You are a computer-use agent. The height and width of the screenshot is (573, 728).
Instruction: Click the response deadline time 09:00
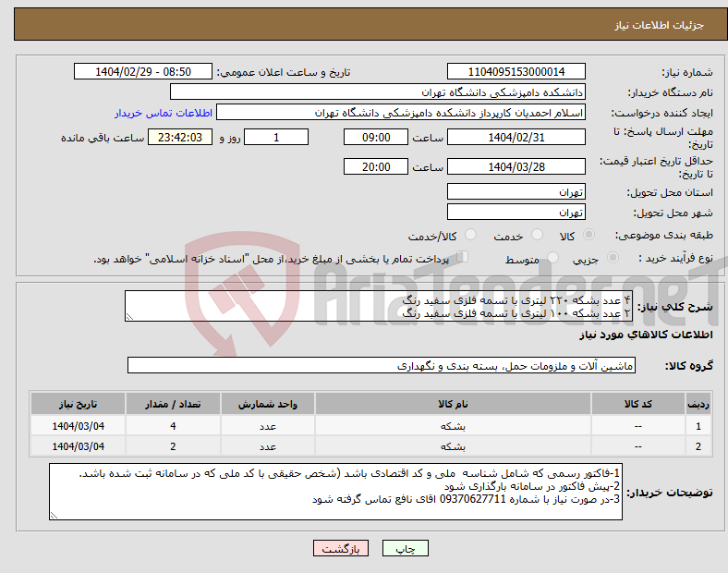pyautogui.click(x=376, y=137)
